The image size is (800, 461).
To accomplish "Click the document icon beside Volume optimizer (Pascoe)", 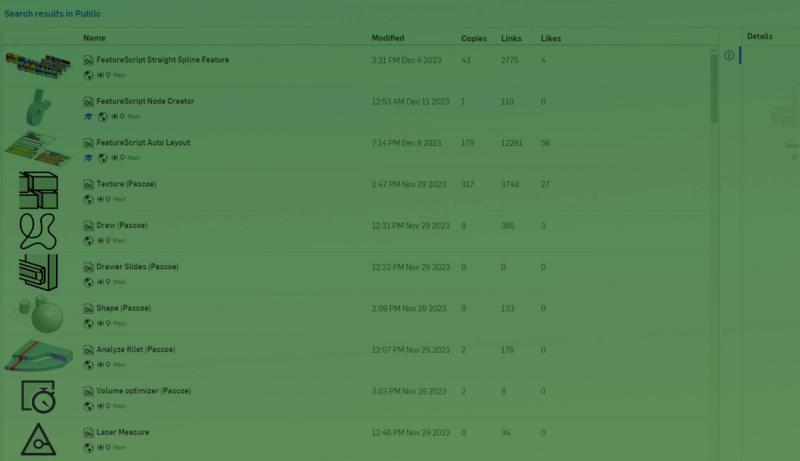I will tap(88, 391).
